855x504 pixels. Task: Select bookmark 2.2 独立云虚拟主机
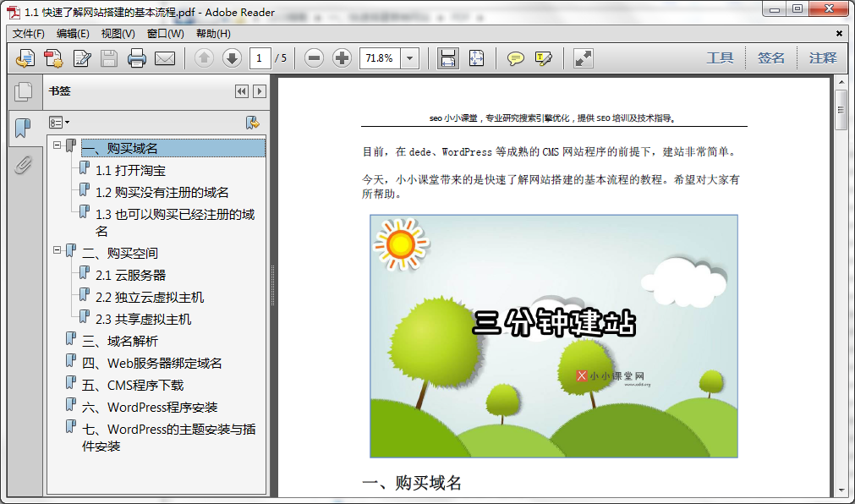point(150,298)
